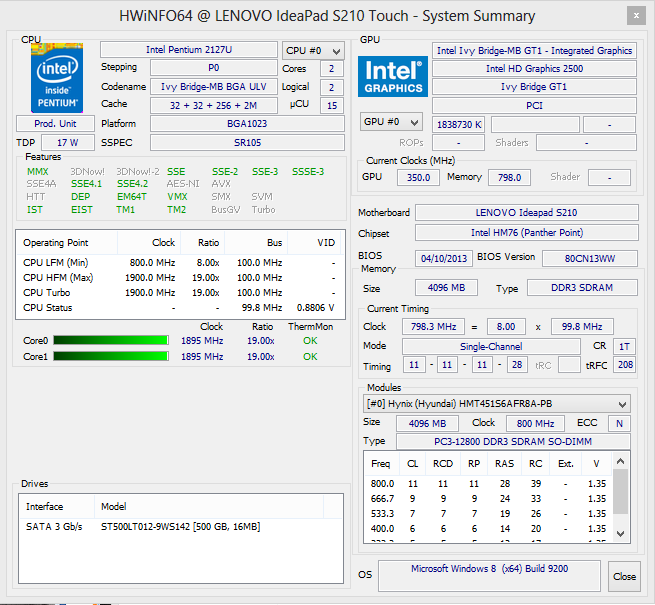This screenshot has height=605, width=655.
Task: Click the Ivy Bridge GT1 field
Action: point(534,86)
